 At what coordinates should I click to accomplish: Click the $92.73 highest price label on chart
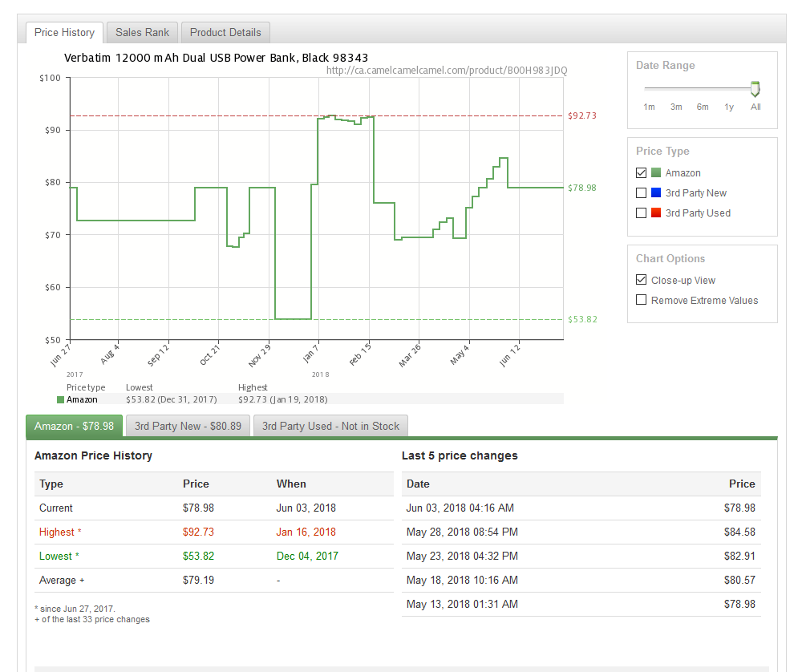tap(582, 115)
